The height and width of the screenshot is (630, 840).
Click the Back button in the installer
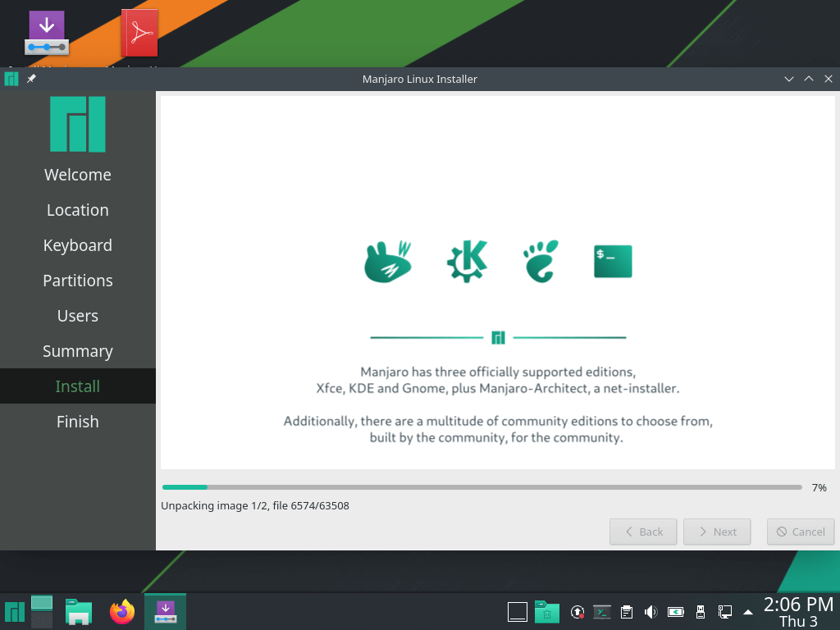(x=643, y=532)
